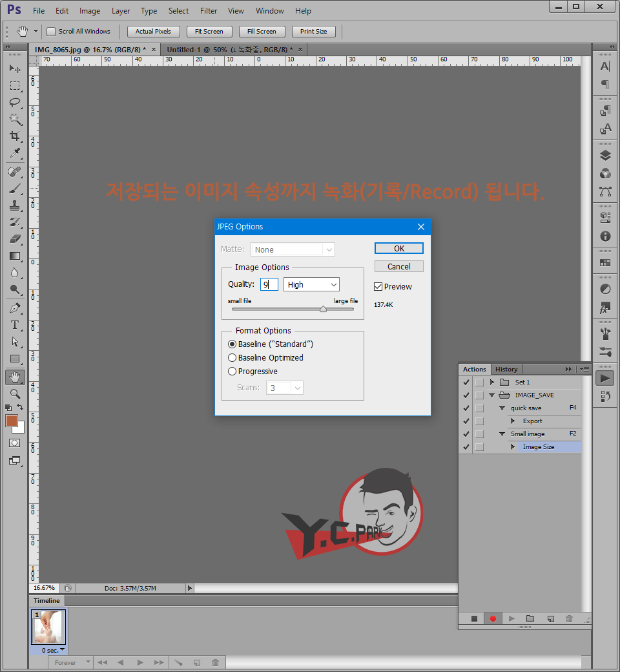Switch to the History panel tab
620x672 pixels.
(506, 369)
